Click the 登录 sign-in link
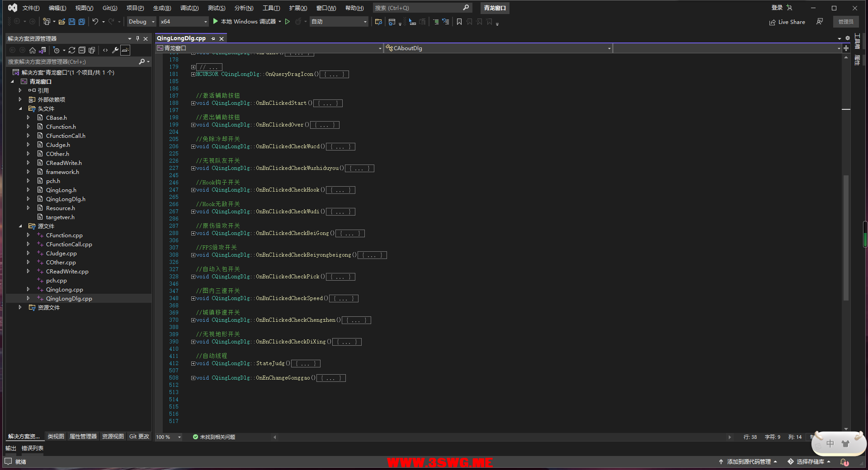868x470 pixels. (777, 8)
